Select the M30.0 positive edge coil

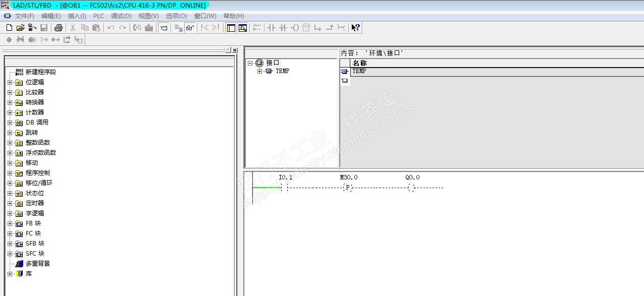(x=347, y=188)
